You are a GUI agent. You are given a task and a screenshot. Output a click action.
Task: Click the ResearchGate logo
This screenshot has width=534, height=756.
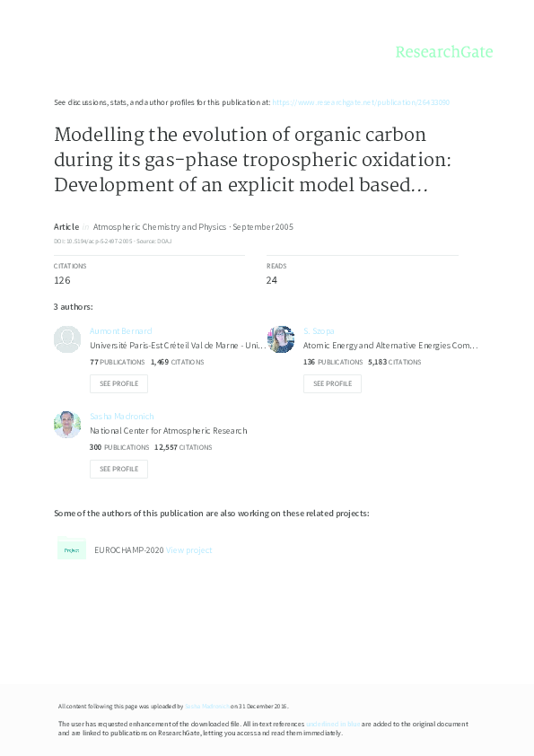444,52
